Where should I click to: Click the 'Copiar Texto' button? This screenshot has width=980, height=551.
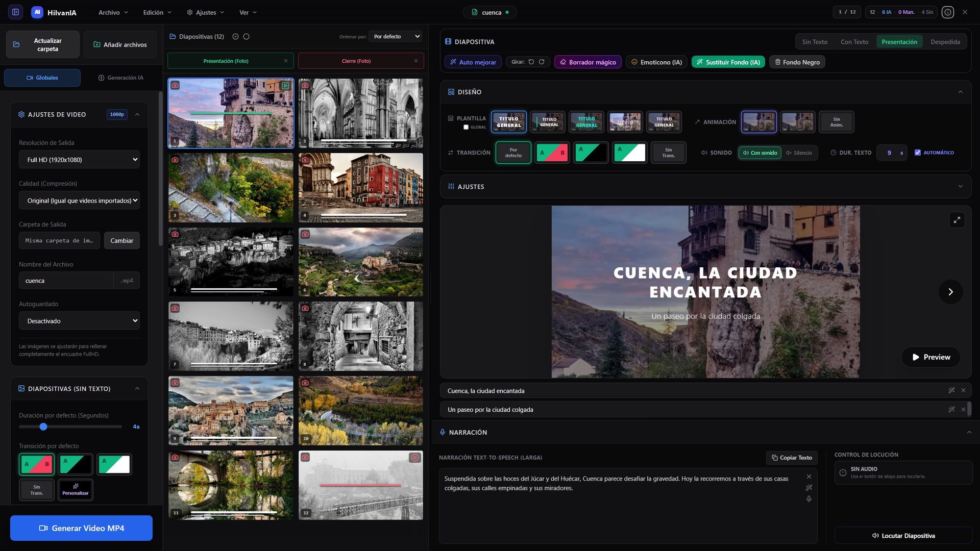[x=792, y=458]
